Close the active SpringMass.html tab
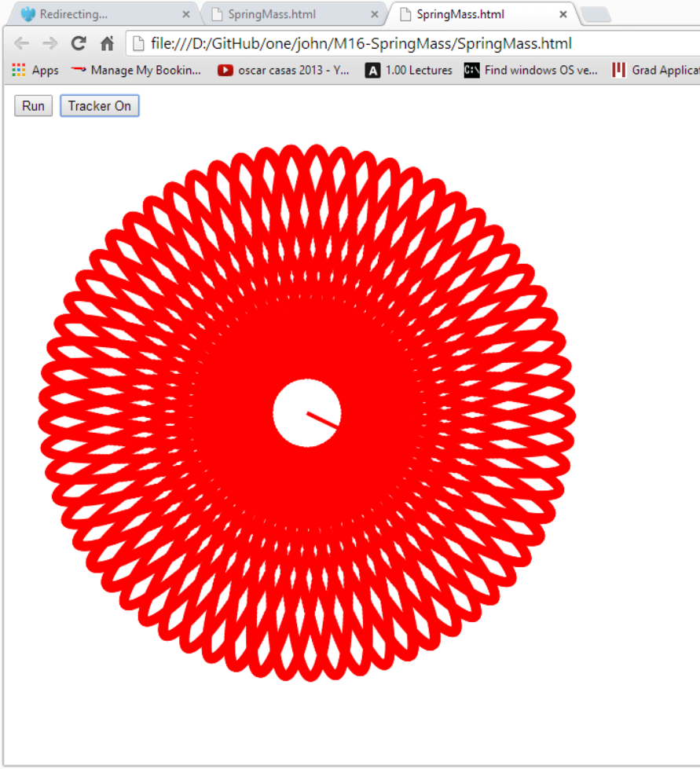 pos(563,15)
